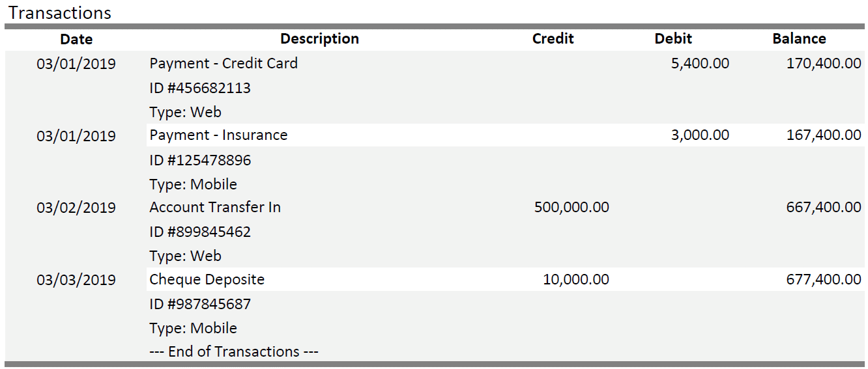Click the 677,400.00 balance value

pyautogui.click(x=824, y=280)
